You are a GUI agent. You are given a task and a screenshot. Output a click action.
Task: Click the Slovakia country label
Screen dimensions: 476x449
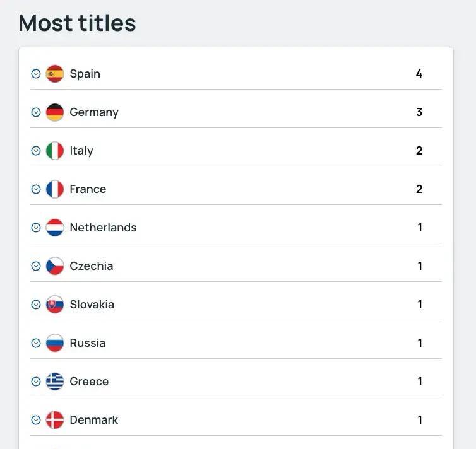click(x=92, y=305)
